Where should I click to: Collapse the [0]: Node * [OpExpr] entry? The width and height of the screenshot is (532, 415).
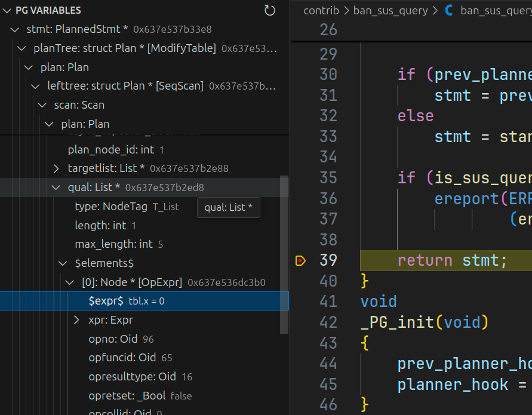pos(70,282)
